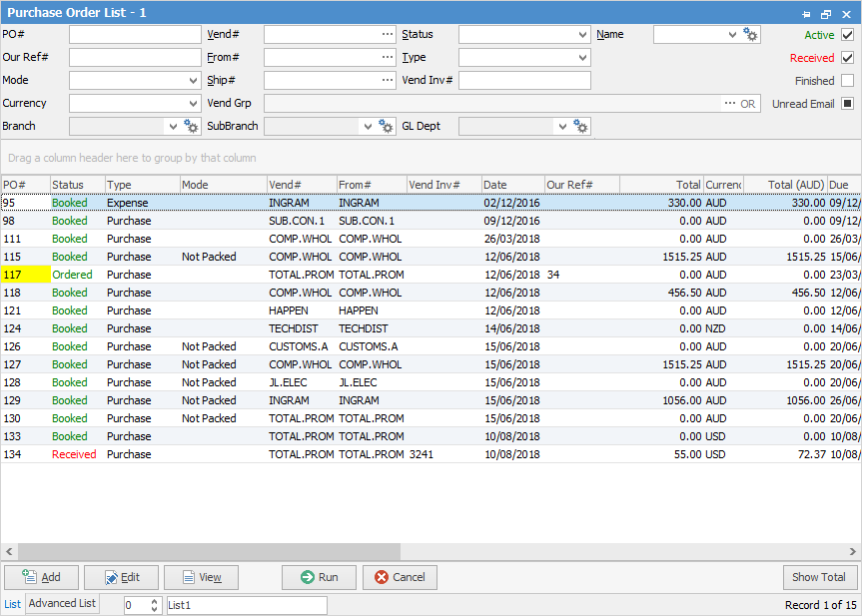Click the gear icon beside the Branch field
Viewport: 862px width, 616px height.
(192, 127)
